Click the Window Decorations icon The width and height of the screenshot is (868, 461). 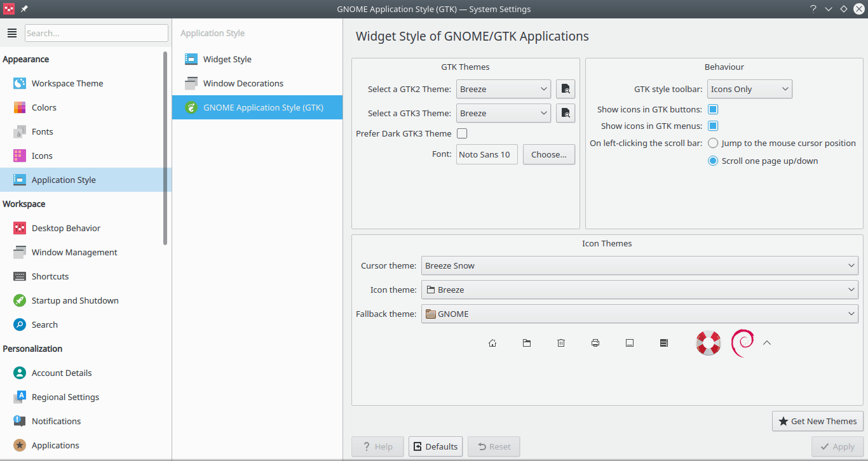pyautogui.click(x=191, y=83)
